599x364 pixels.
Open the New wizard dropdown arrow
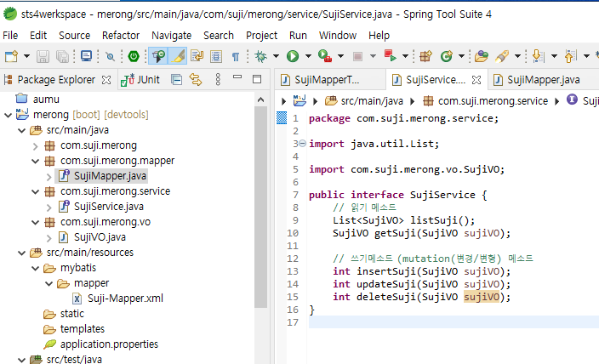pos(26,56)
